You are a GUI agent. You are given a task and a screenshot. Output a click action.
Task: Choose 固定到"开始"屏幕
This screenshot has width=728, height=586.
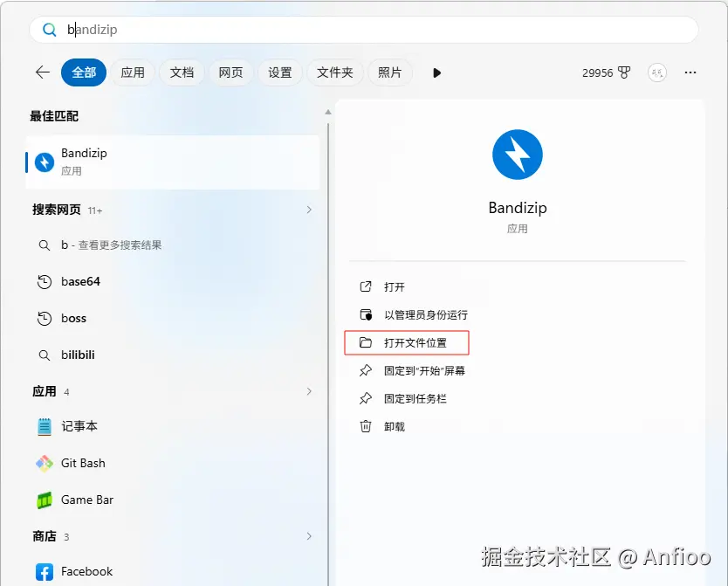click(x=424, y=370)
